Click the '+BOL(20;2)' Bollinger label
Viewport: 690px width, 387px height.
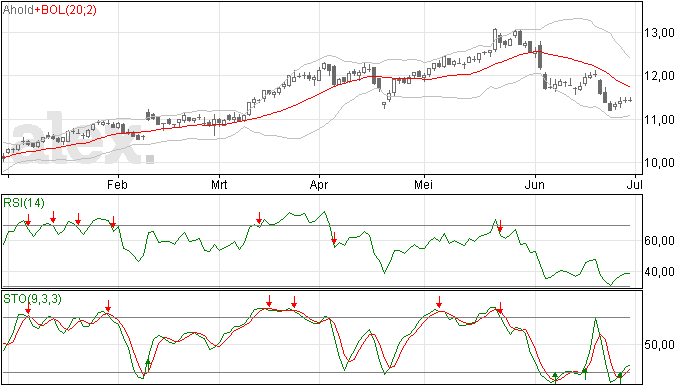(x=65, y=10)
